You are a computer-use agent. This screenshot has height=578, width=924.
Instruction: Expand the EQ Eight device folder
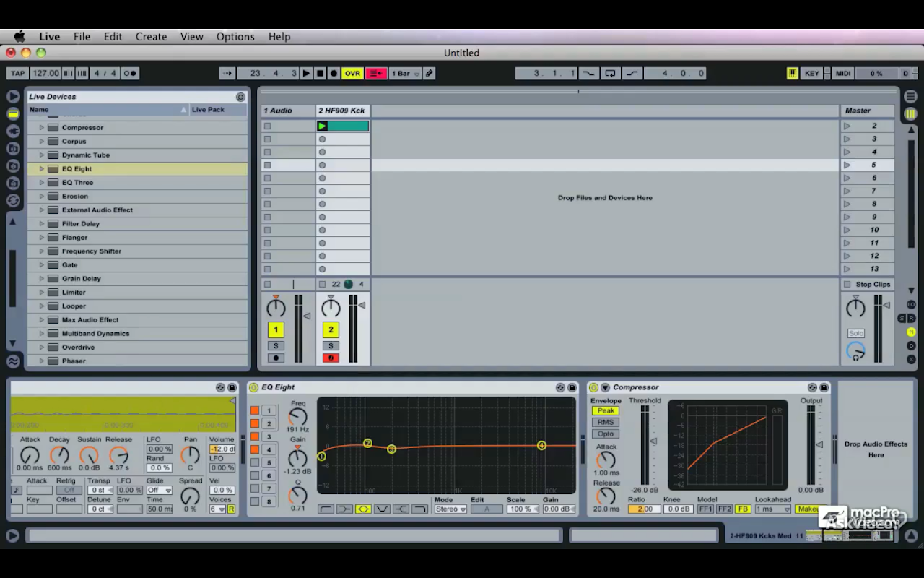tap(41, 169)
